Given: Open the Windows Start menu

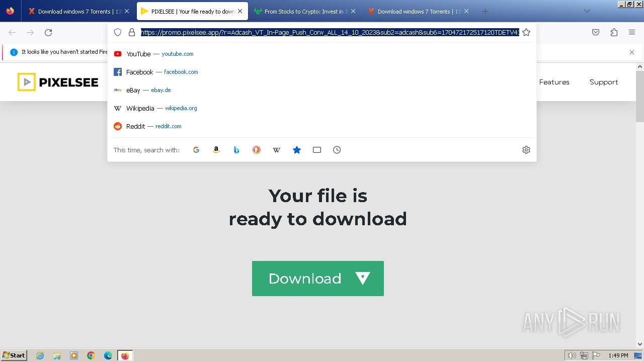Looking at the screenshot, I should pyautogui.click(x=14, y=355).
